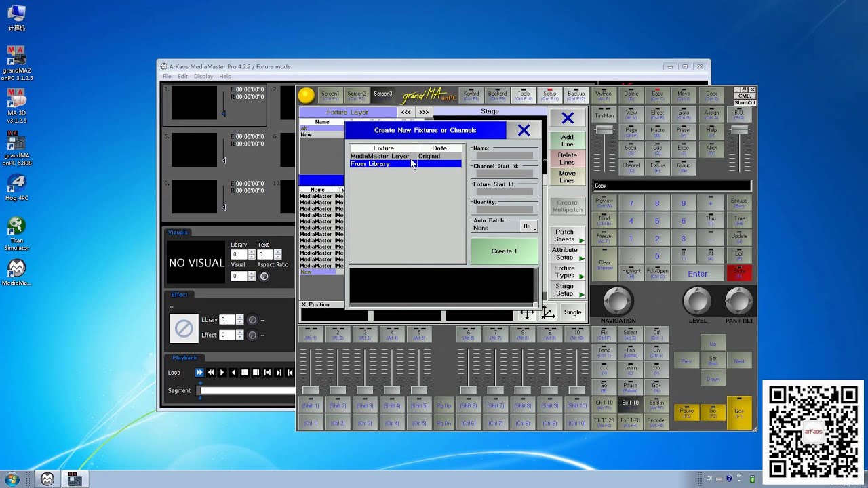The width and height of the screenshot is (868, 488).
Task: Click the Channel Start Id field
Action: [504, 174]
